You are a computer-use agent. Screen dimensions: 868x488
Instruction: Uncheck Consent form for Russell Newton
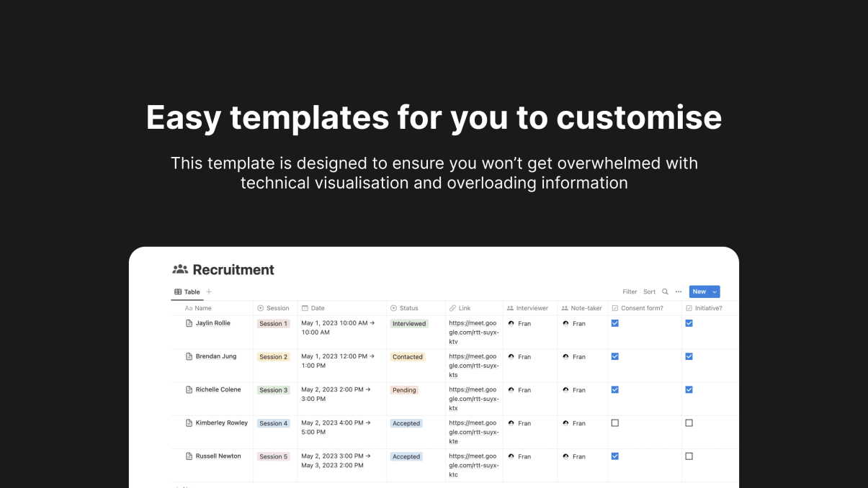point(615,456)
